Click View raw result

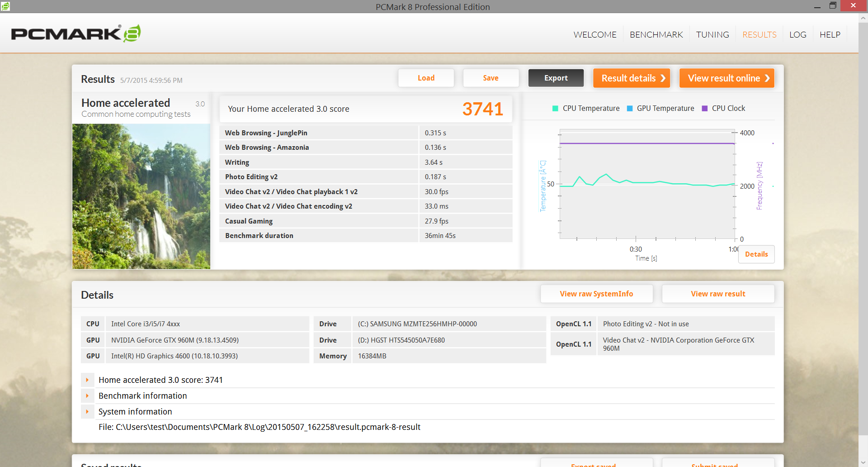click(718, 294)
